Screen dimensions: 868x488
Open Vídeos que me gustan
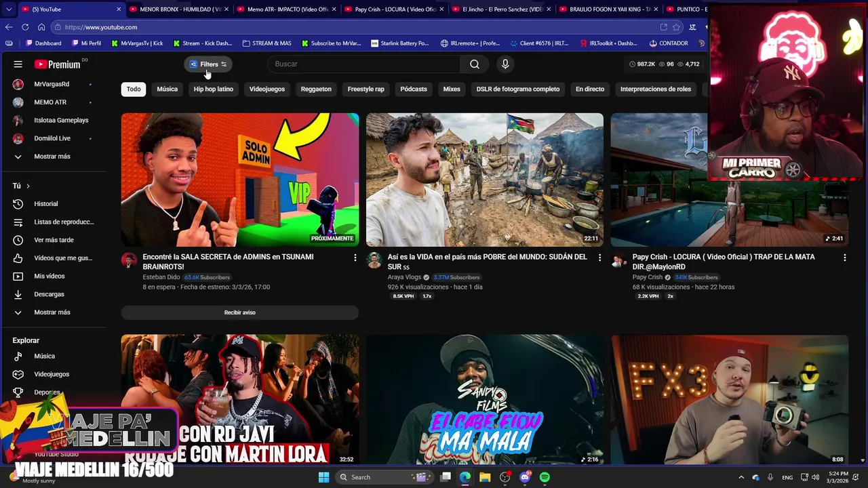pyautogui.click(x=53, y=258)
